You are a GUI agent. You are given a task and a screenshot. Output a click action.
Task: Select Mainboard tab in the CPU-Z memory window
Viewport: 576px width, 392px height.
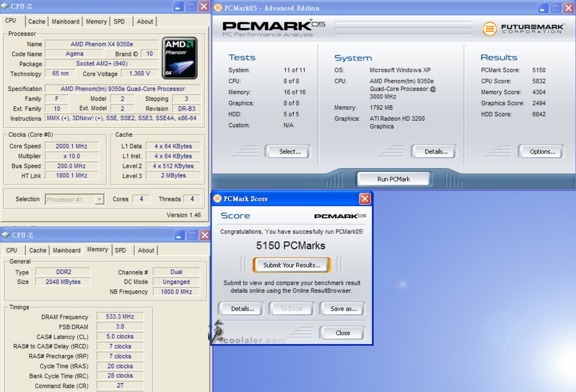coord(67,250)
